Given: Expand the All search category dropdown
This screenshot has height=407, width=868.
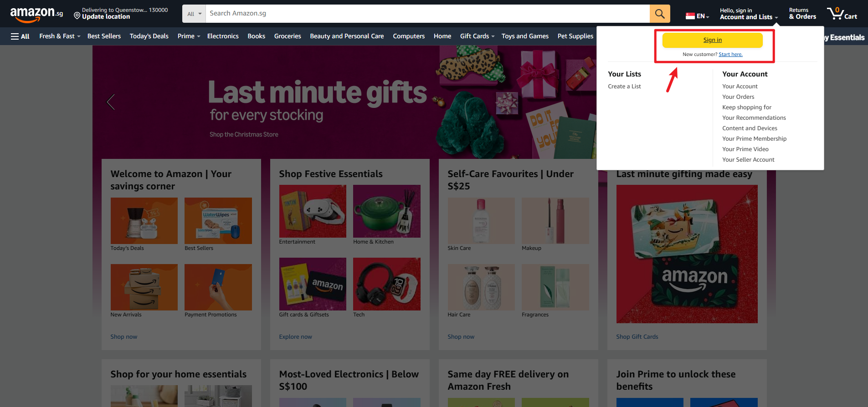Looking at the screenshot, I should 194,14.
